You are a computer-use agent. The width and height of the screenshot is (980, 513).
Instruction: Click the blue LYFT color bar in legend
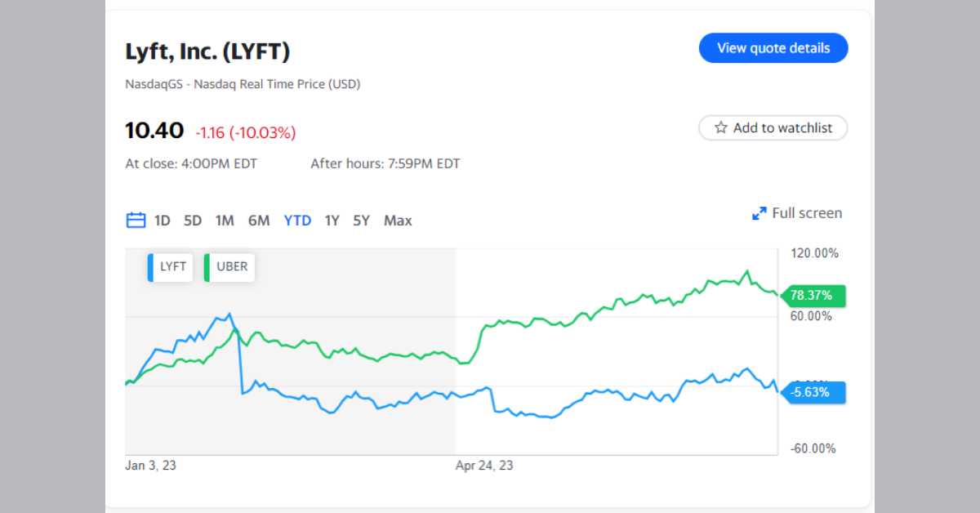pos(150,267)
